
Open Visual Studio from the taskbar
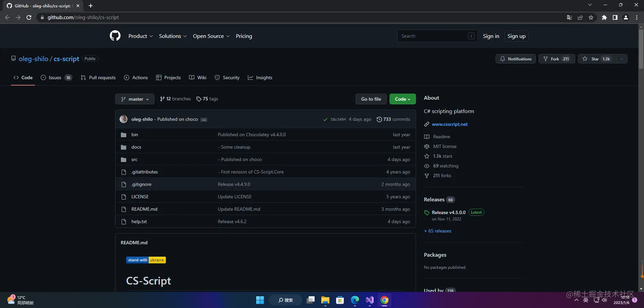[370, 300]
